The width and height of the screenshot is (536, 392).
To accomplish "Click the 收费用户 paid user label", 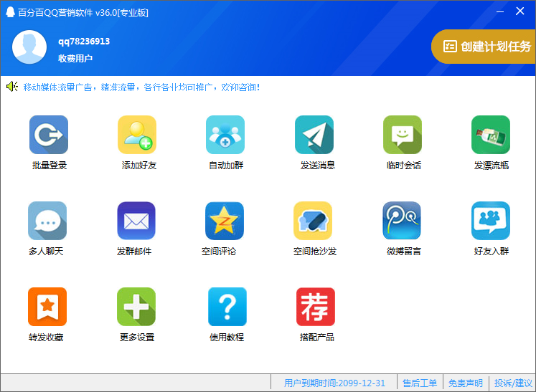I will point(75,58).
